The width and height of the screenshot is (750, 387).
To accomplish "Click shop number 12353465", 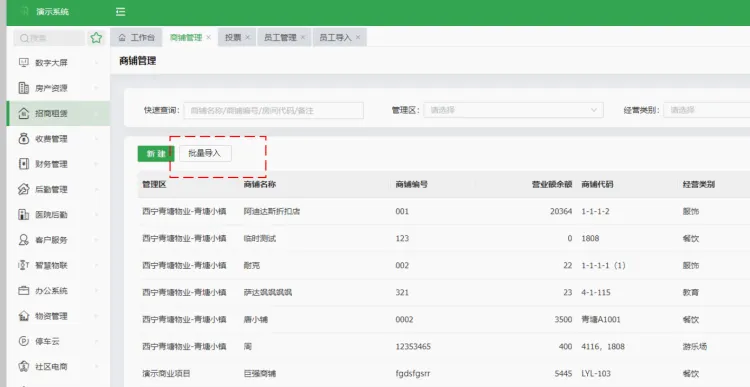I will point(413,346).
